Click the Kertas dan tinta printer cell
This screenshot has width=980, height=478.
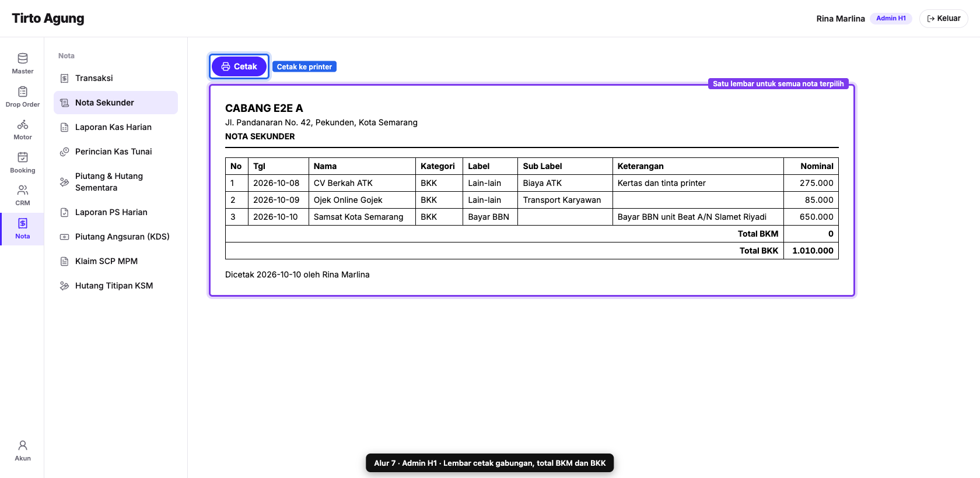click(x=698, y=183)
